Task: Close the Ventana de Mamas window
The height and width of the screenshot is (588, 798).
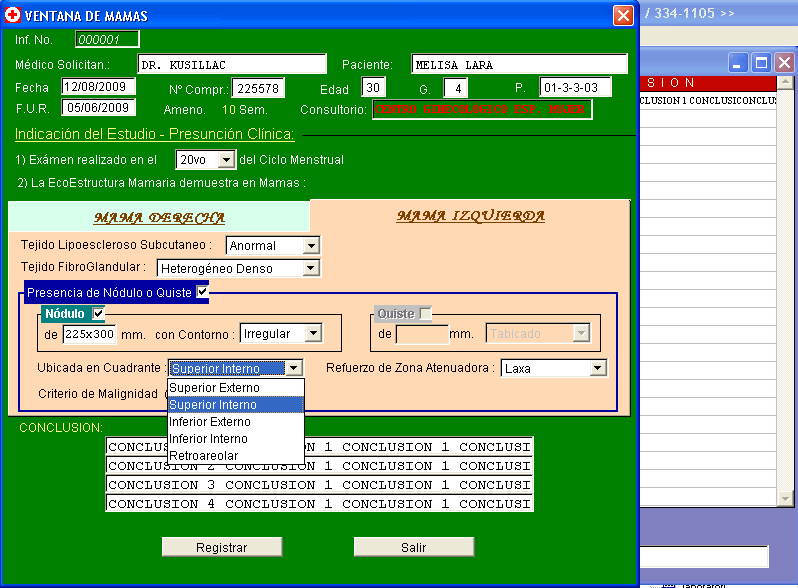Action: coord(623,16)
